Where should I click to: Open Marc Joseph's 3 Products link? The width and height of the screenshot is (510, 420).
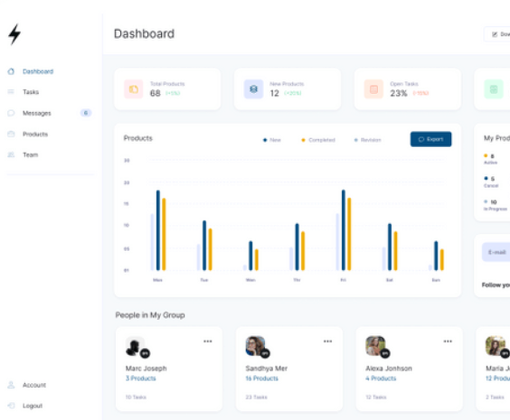pos(141,378)
